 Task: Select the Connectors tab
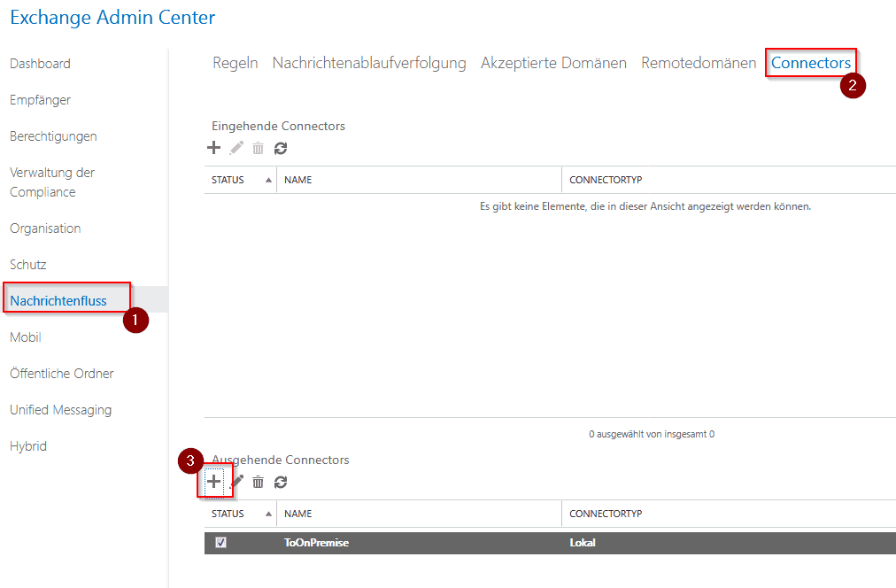point(811,63)
